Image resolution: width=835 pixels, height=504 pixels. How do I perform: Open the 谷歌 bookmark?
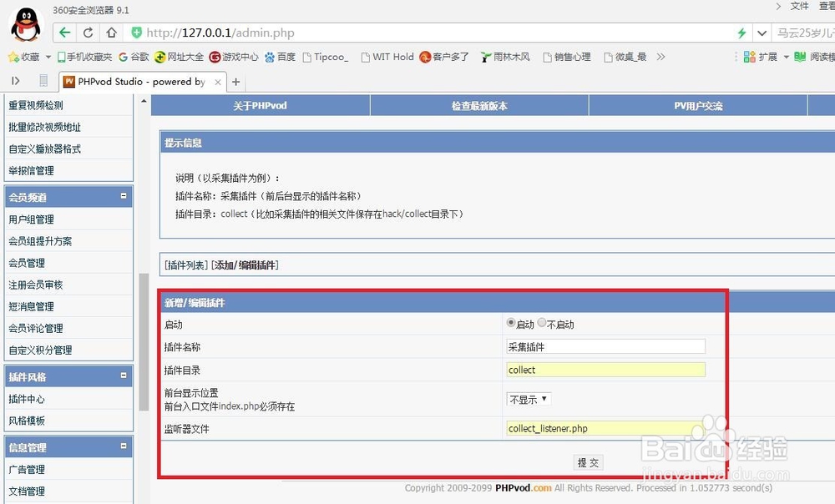(x=134, y=57)
